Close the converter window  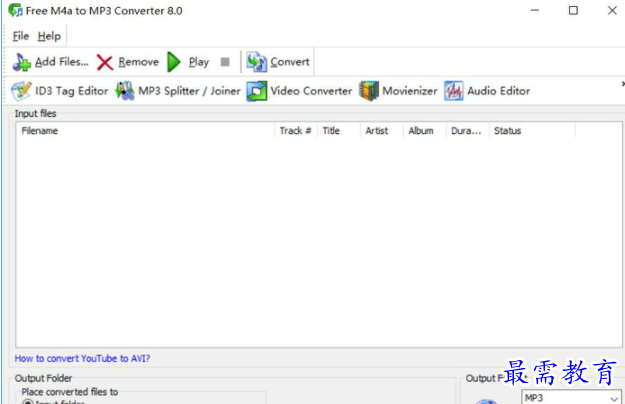[x=612, y=11]
